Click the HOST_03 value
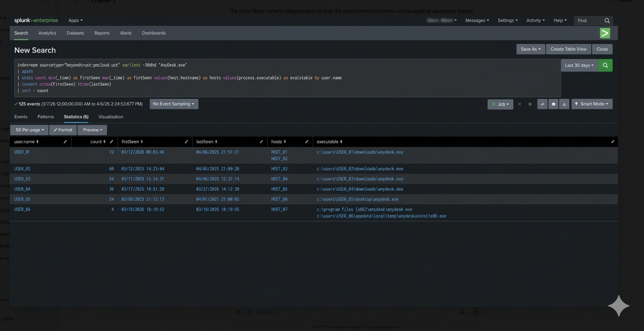The image size is (644, 331). coord(279,169)
